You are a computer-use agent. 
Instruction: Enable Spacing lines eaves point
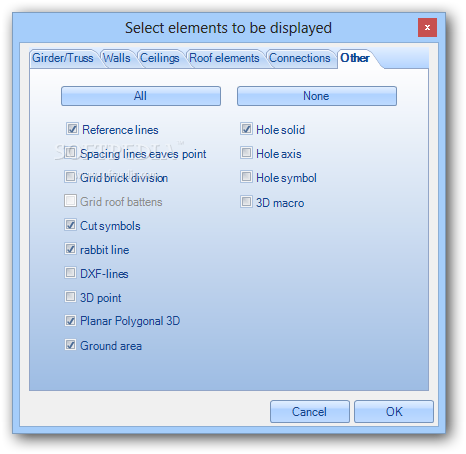70,153
